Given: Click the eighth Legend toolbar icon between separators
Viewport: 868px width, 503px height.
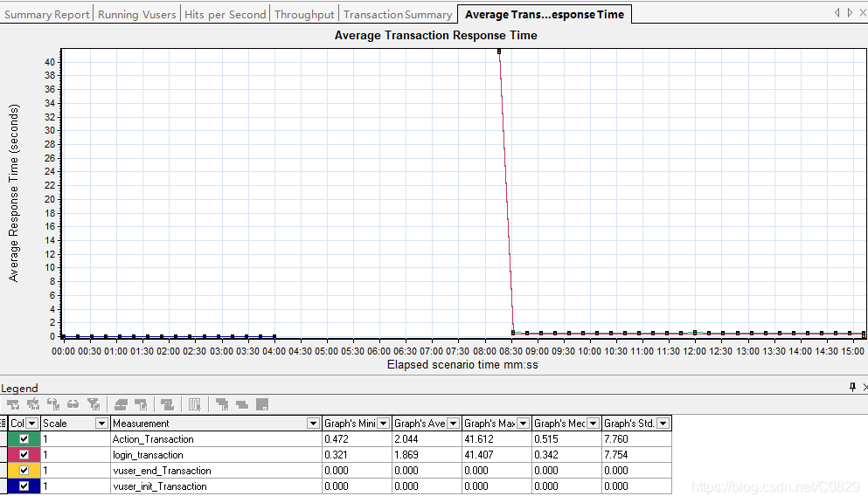Looking at the screenshot, I should pos(167,404).
